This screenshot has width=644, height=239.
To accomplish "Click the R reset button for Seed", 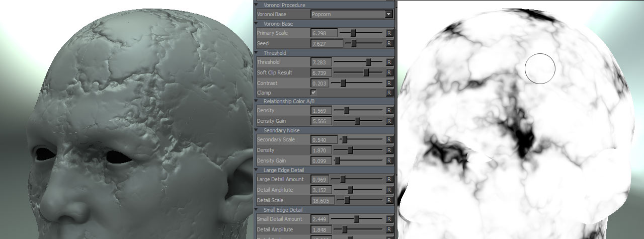I will tap(389, 44).
